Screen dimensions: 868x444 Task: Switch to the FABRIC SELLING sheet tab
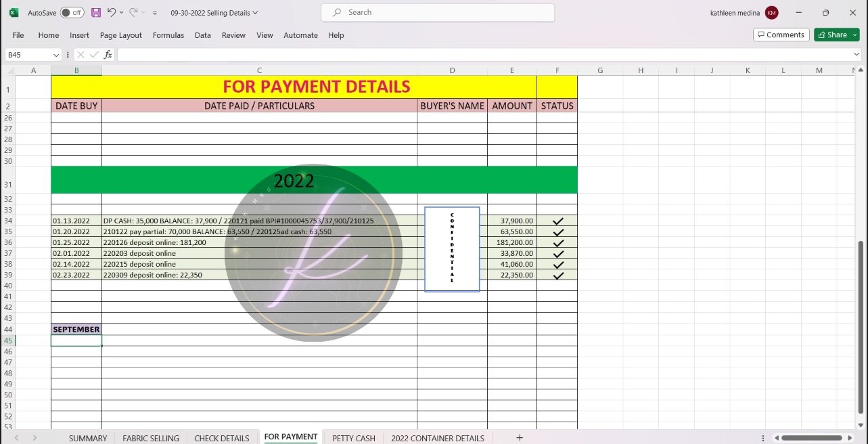(151, 438)
